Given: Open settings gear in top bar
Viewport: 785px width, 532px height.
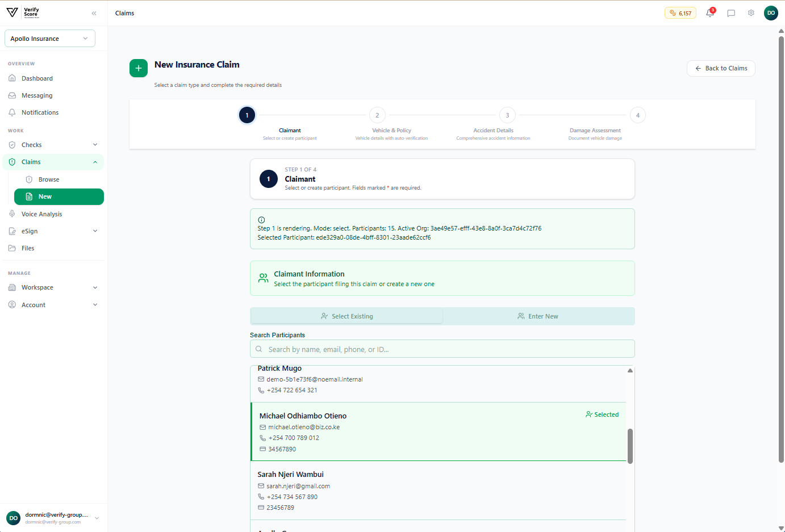Looking at the screenshot, I should coord(751,13).
